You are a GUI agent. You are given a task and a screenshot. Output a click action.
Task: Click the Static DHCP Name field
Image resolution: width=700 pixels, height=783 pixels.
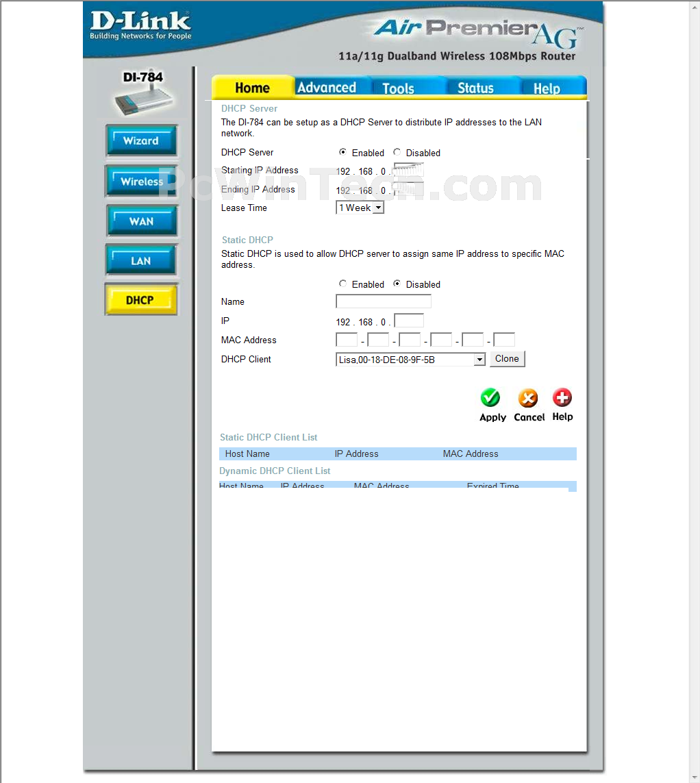click(384, 301)
